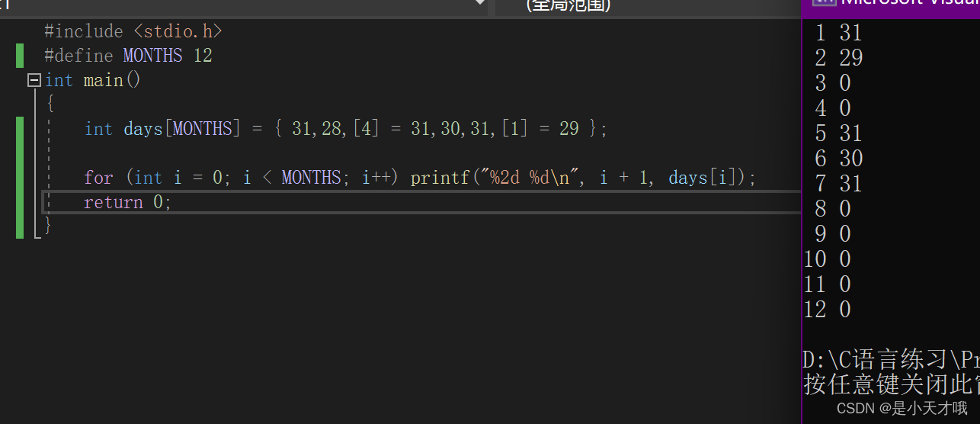Click console output line "10 0"
980x424 pixels.
coord(828,259)
